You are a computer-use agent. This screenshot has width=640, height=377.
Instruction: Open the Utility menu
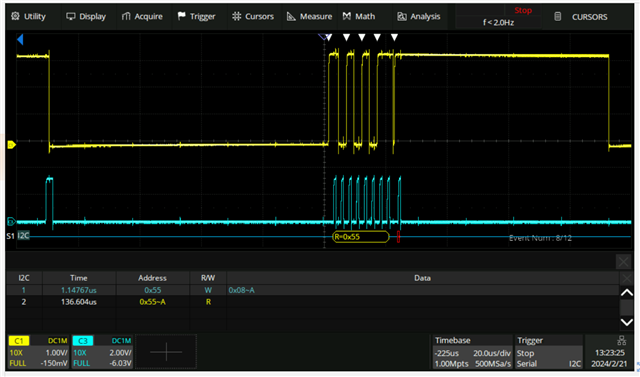click(x=29, y=16)
